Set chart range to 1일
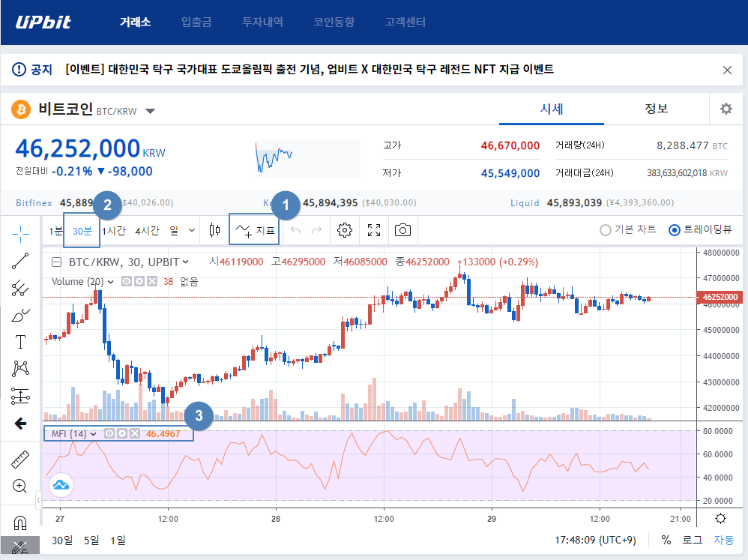This screenshot has height=560, width=748. click(x=118, y=540)
